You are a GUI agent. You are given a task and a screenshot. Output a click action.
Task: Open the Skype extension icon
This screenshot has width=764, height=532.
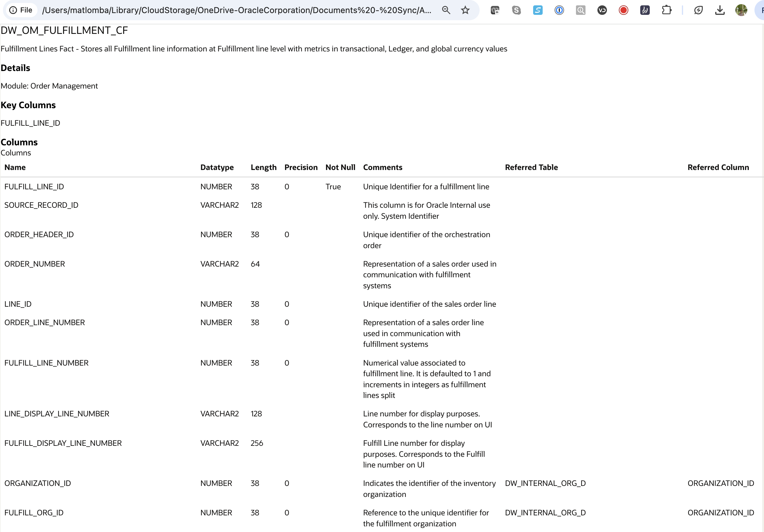click(516, 10)
